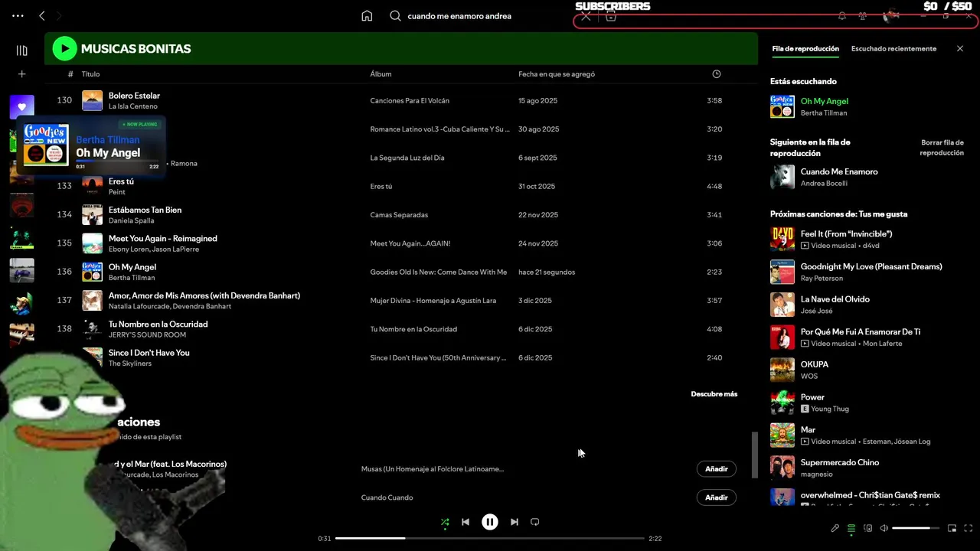Clear the search query with the X
Screen dimensions: 980x551
(x=586, y=16)
